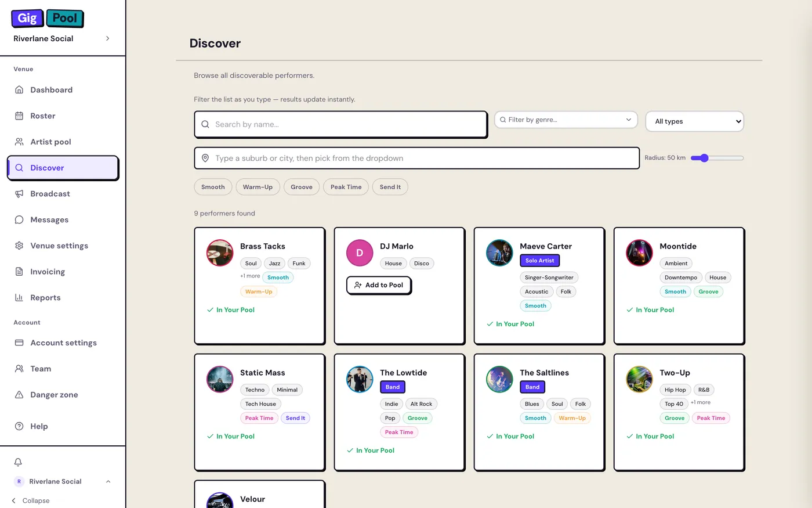The height and width of the screenshot is (508, 812).
Task: Click the Broadcast megaphone icon
Action: 19,194
